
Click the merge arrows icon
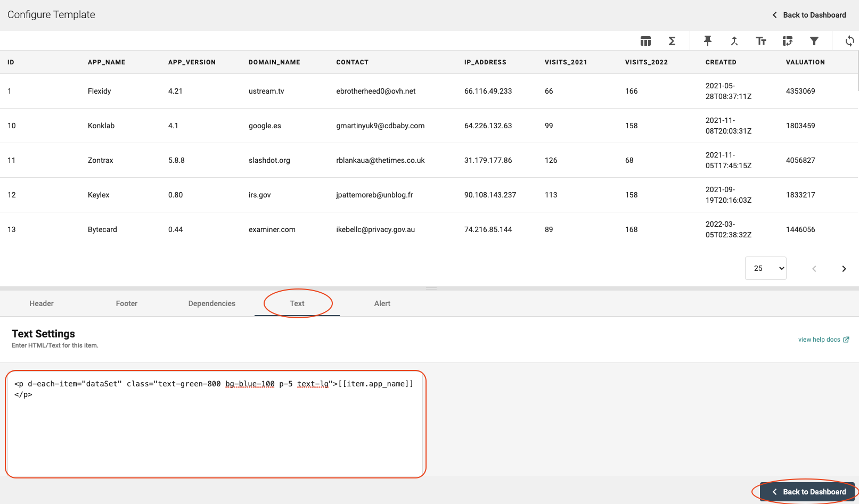[x=734, y=41]
